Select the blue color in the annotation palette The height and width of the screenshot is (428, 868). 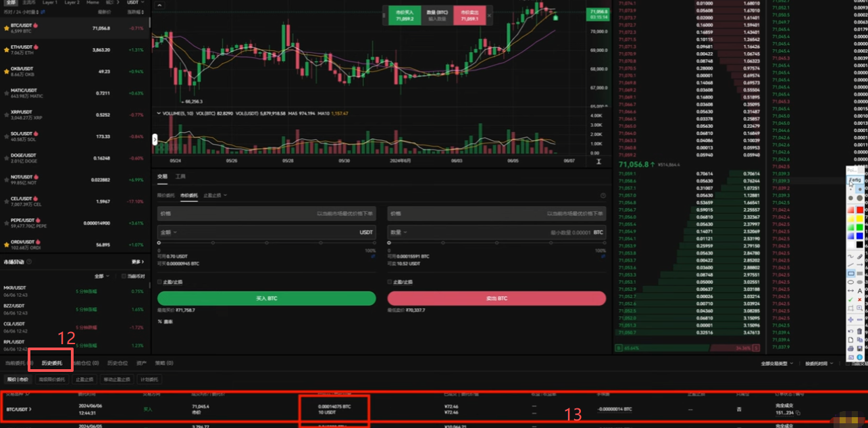click(860, 236)
